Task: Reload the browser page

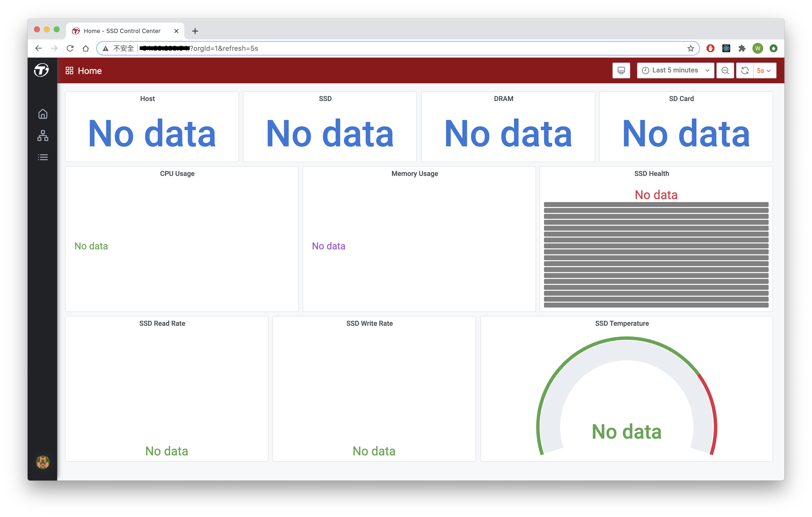Action: click(70, 48)
